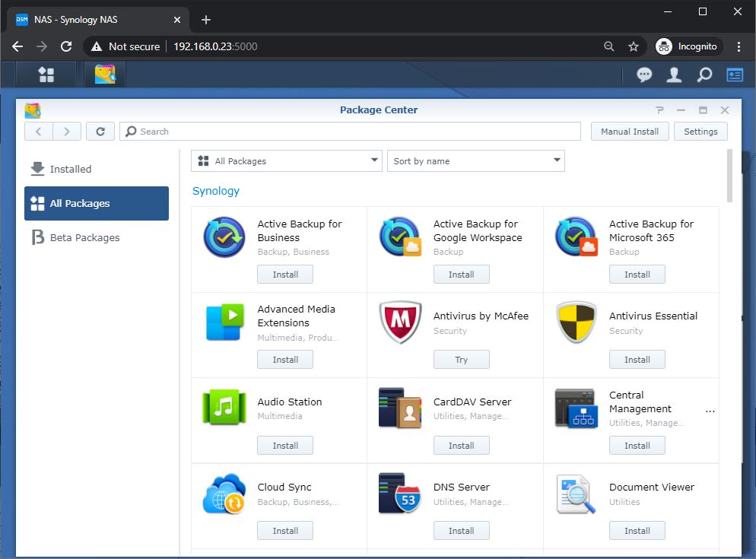Image resolution: width=756 pixels, height=559 pixels.
Task: Click Antivirus Essential shield icon
Action: pos(577,322)
